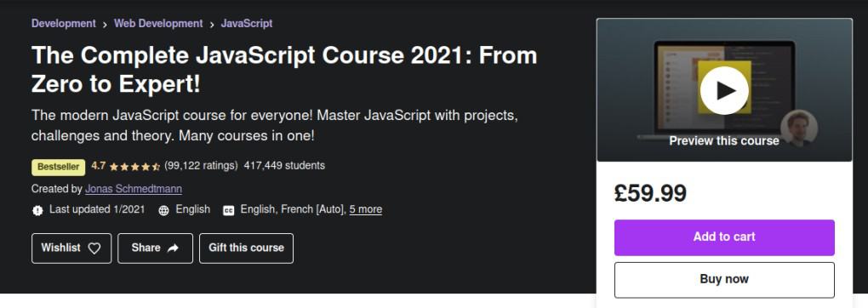Click the last updated badge icon
868x308 pixels.
(x=37, y=210)
